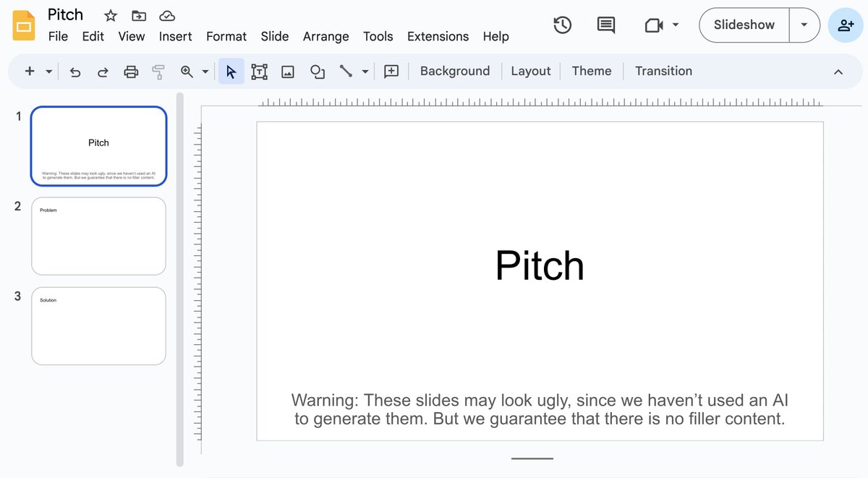
Task: Change the slide Background
Action: click(x=454, y=71)
